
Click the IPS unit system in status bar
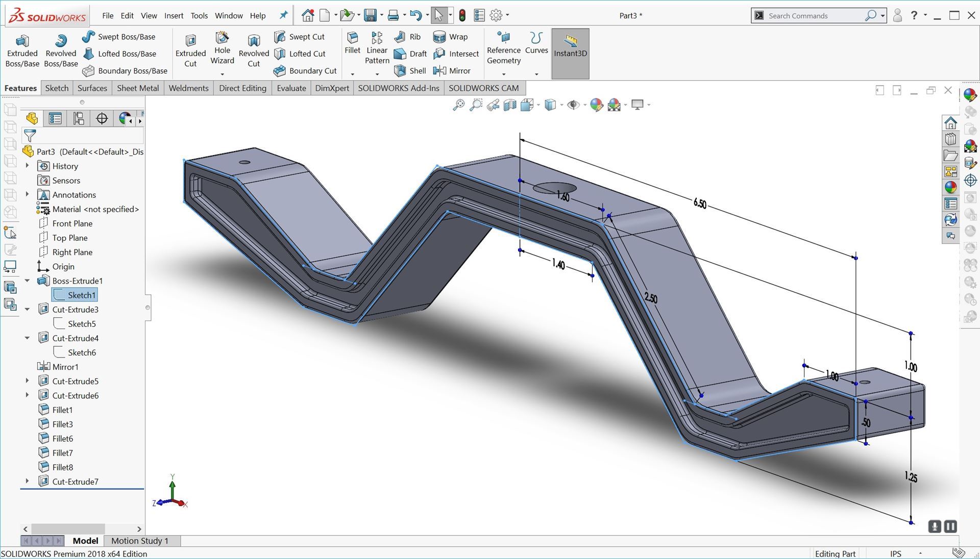(895, 553)
